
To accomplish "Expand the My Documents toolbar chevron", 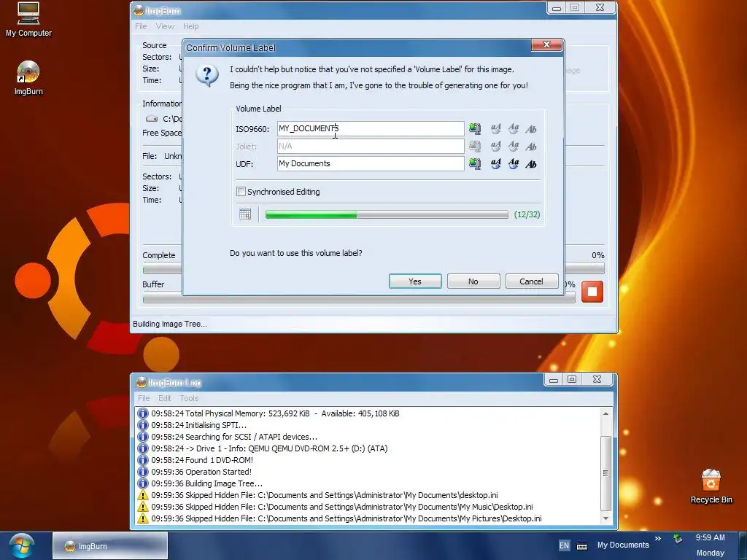I will coord(658,539).
